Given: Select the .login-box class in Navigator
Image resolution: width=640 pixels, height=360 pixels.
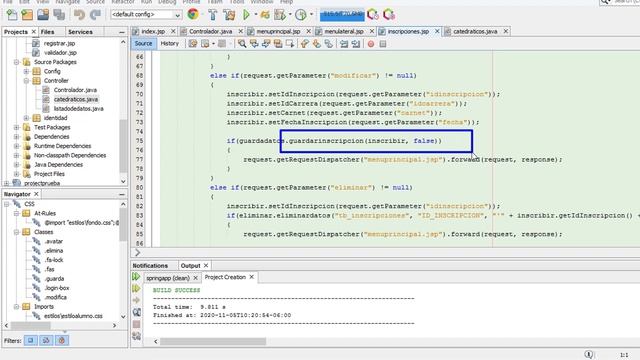Looking at the screenshot, I should click(x=57, y=288).
